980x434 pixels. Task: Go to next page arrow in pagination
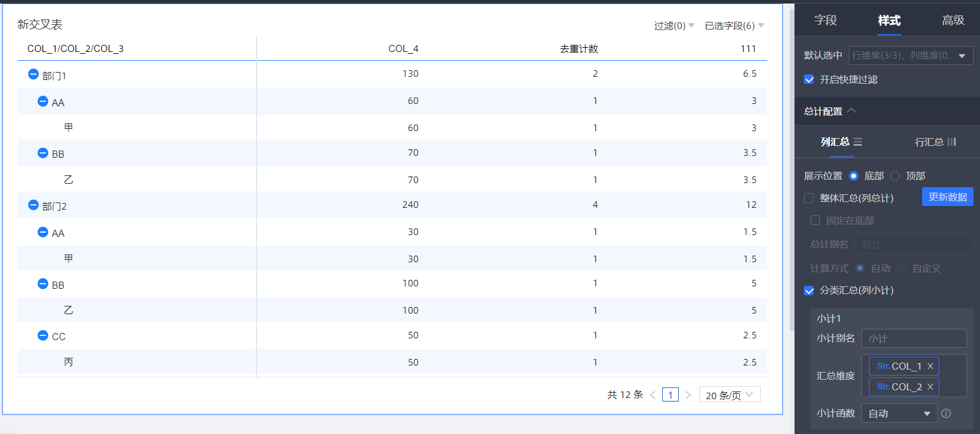click(x=688, y=395)
